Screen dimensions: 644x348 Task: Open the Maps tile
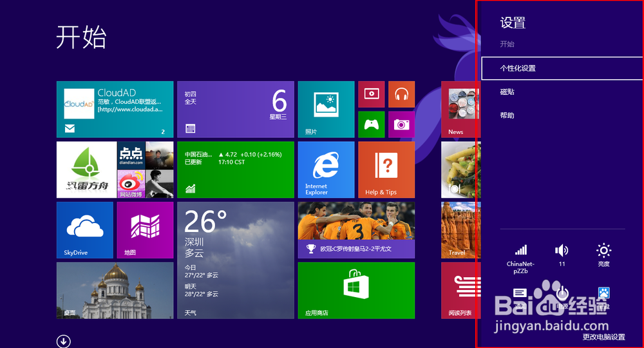[145, 230]
